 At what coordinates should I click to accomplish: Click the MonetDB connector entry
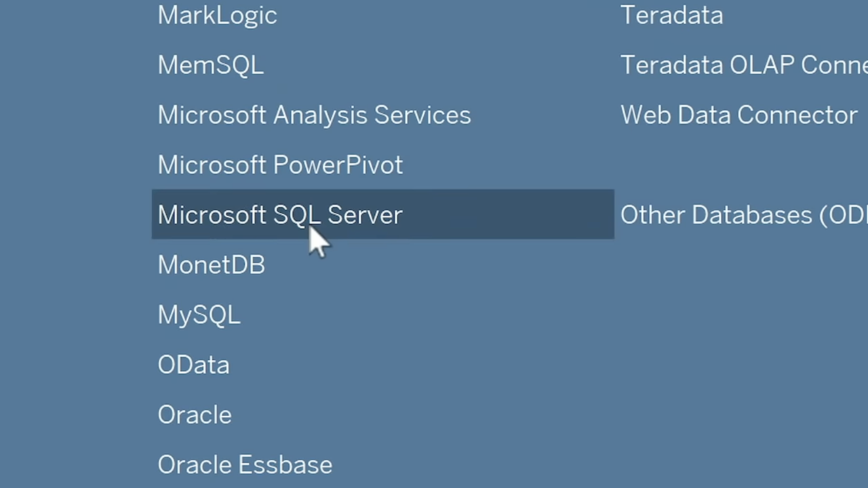point(211,265)
